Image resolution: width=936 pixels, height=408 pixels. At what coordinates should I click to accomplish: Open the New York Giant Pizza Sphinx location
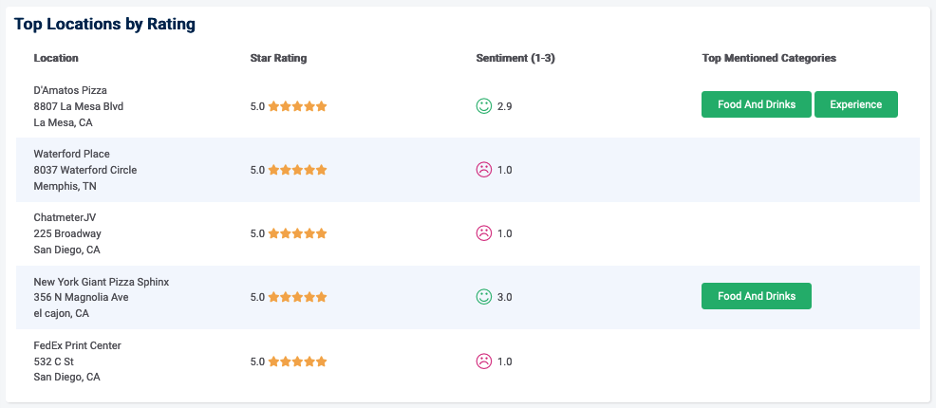tap(101, 282)
